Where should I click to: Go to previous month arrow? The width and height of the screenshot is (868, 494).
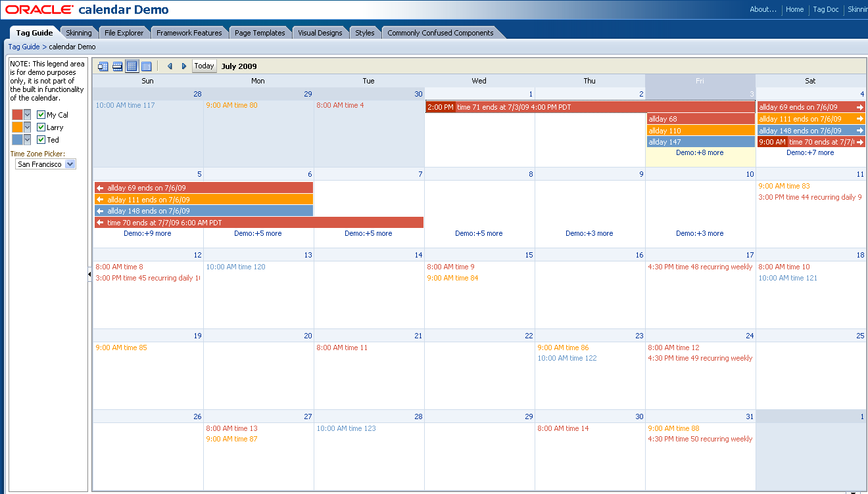[170, 66]
